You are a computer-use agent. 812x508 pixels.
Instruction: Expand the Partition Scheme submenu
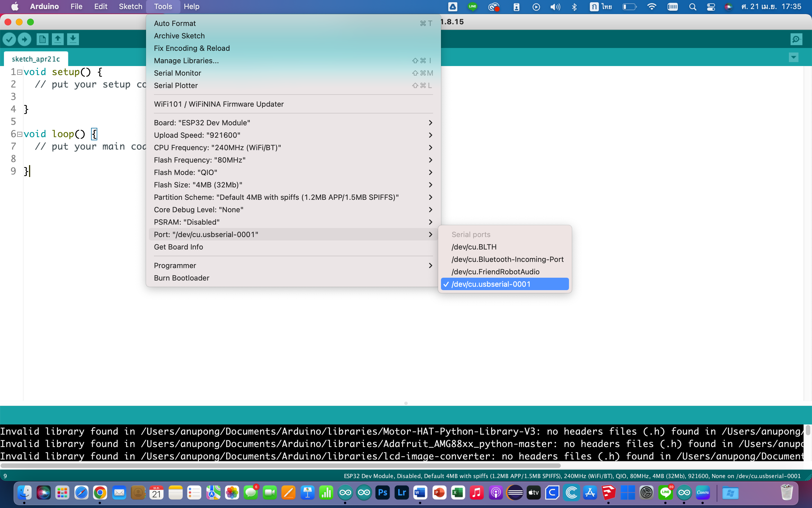[293, 198]
